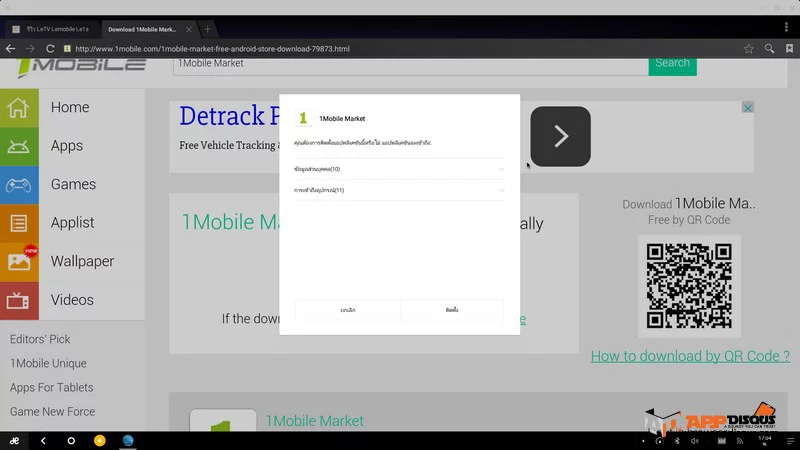Viewport: 800px width, 450px height.
Task: Click the Detrack ad headline
Action: (229, 116)
